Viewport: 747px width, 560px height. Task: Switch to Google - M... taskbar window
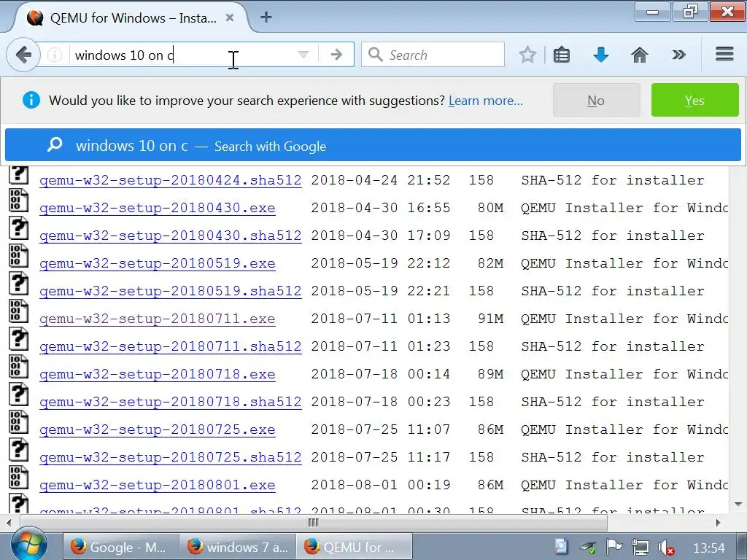(x=121, y=547)
